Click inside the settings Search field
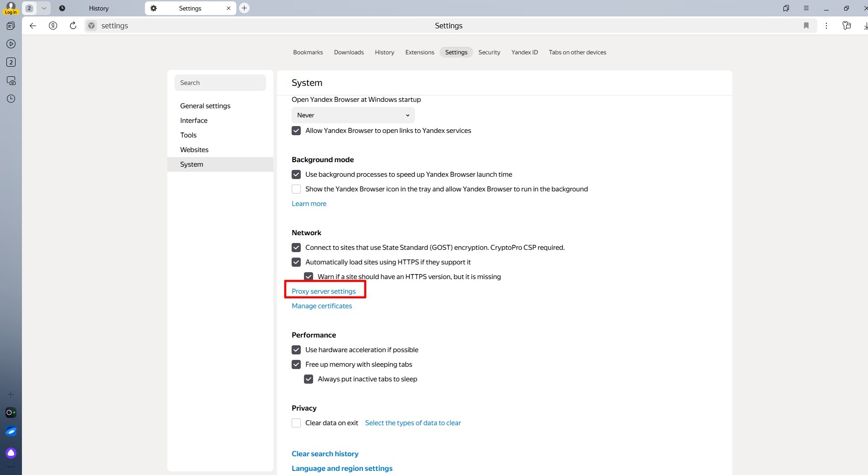 tap(220, 82)
